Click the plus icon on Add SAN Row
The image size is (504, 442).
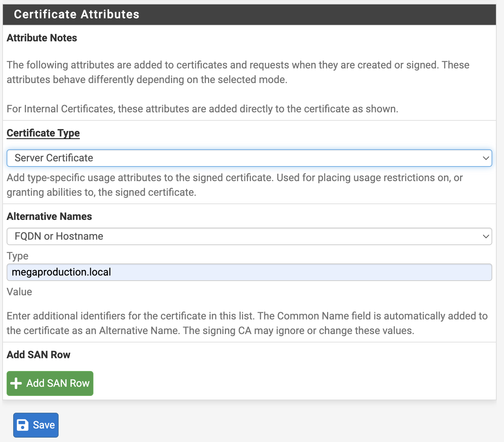pos(16,383)
